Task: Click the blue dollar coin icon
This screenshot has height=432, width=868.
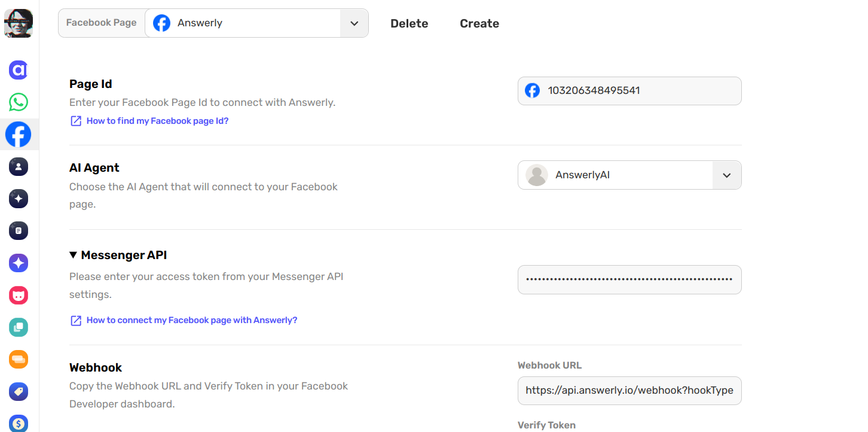Action: click(x=19, y=424)
